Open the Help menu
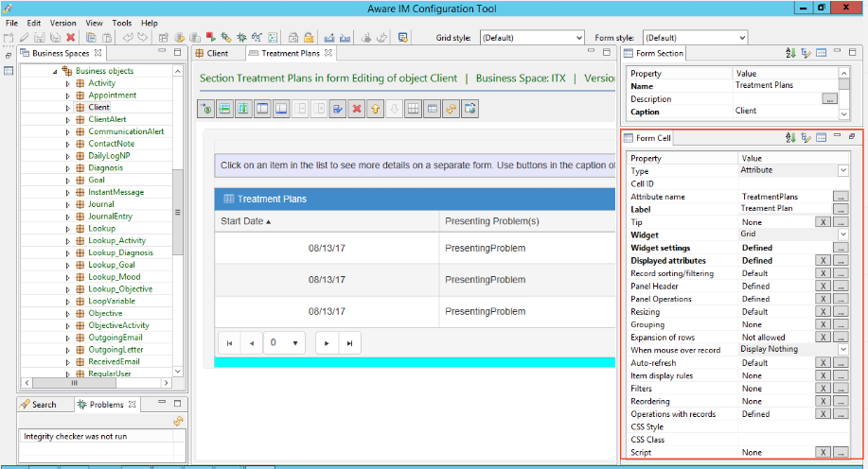The image size is (868, 469). [x=150, y=23]
